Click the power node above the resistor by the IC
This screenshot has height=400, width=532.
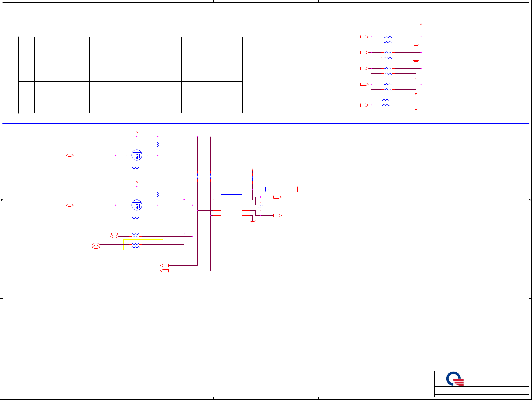point(252,169)
